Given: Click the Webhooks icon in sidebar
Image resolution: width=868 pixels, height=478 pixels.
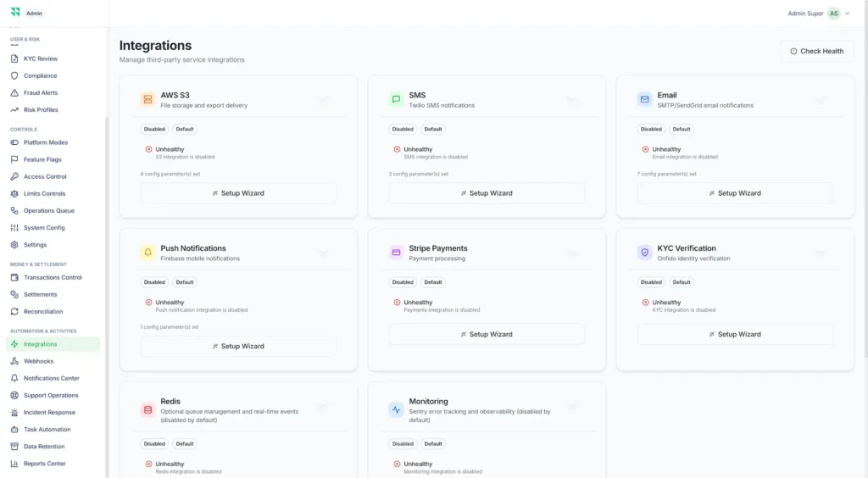Looking at the screenshot, I should click(14, 361).
